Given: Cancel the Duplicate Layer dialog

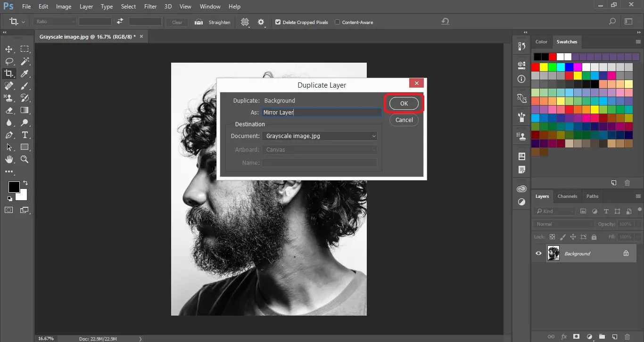Looking at the screenshot, I should click(x=404, y=120).
